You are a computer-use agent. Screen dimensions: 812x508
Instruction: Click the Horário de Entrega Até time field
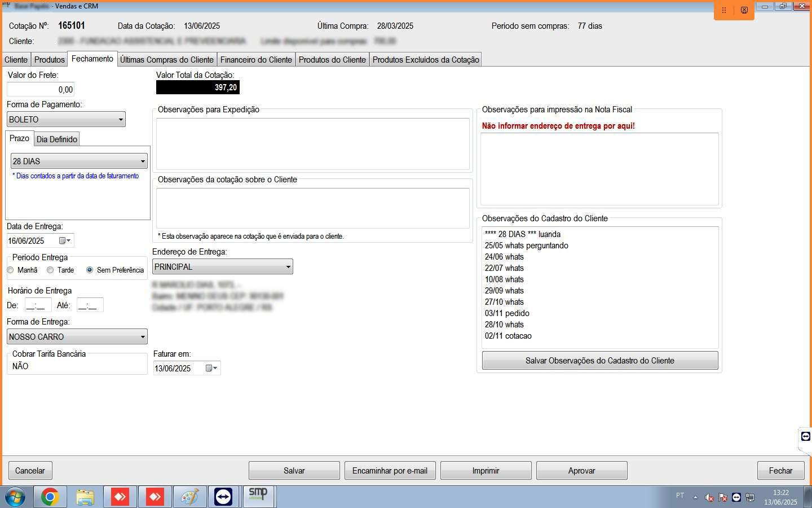90,305
